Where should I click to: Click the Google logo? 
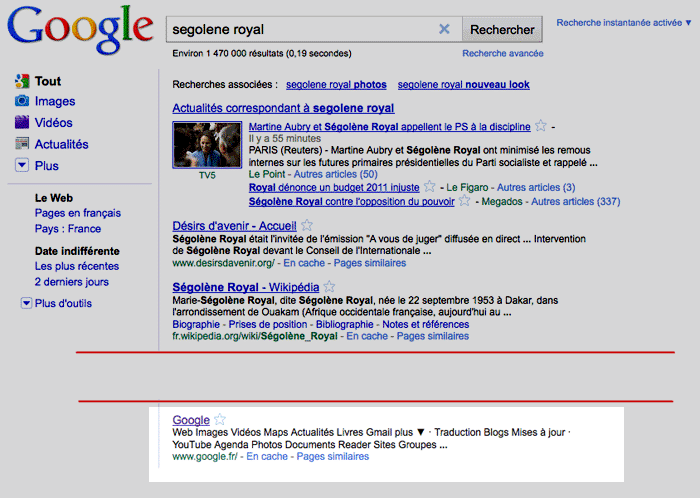coord(80,29)
